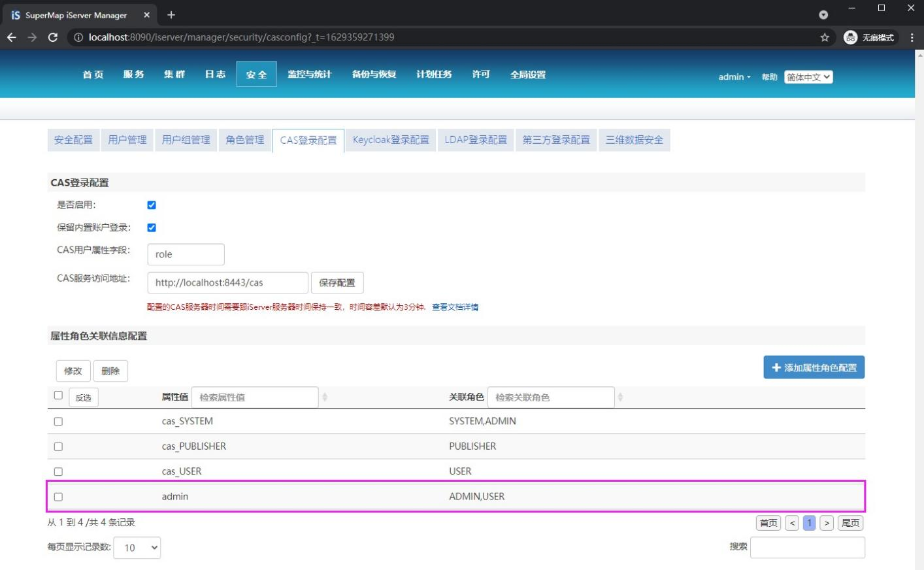Check the cas_PUBLISHER row checkbox
The height and width of the screenshot is (570, 924).
(x=58, y=446)
